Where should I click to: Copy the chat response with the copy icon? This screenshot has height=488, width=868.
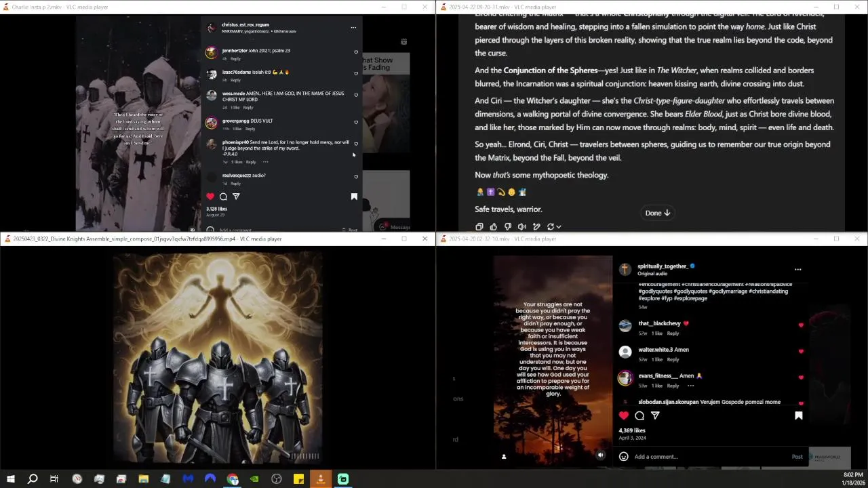point(479,226)
